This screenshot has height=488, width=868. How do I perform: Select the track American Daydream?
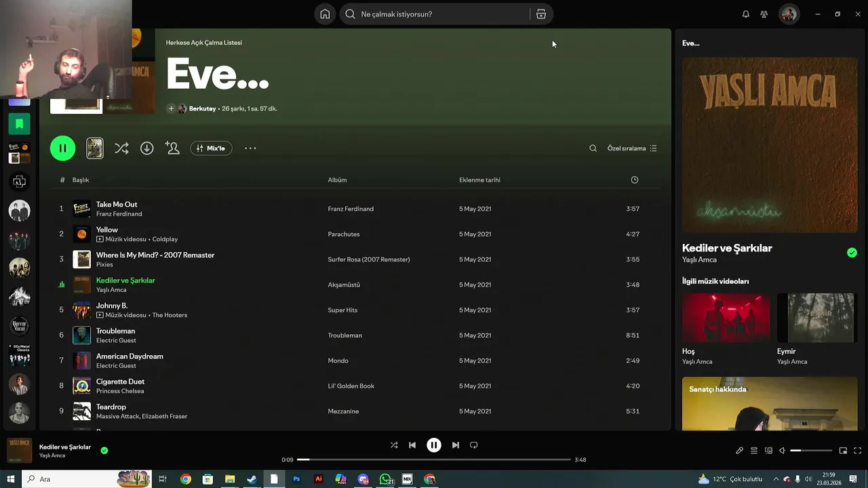pyautogui.click(x=130, y=356)
